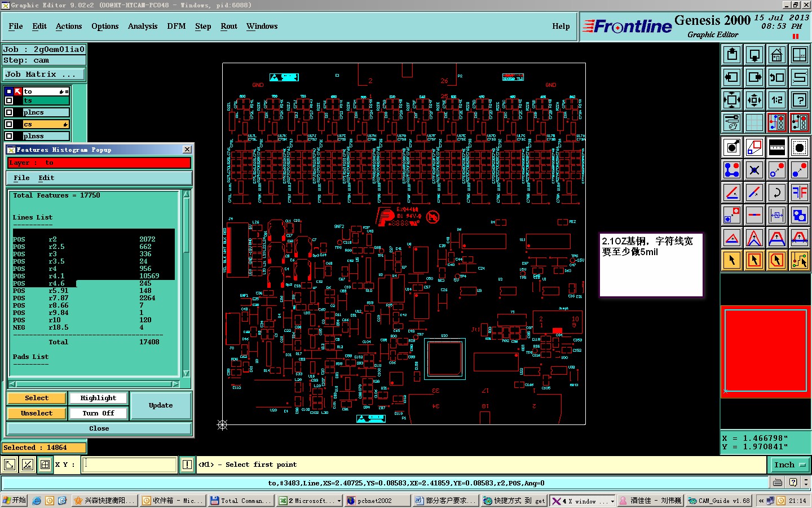The width and height of the screenshot is (812, 508).
Task: Toggle the grid snap icon beside XY
Action: pyautogui.click(x=45, y=465)
